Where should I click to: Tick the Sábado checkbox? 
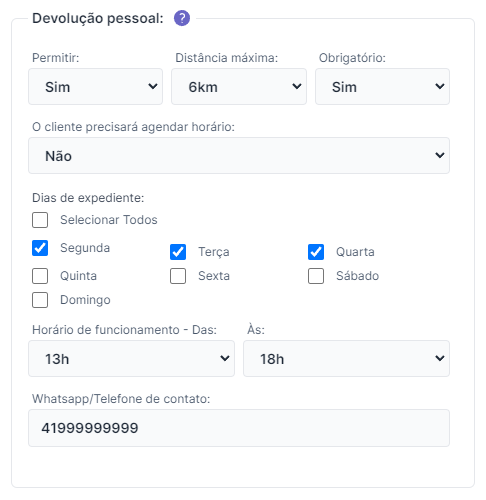pos(316,276)
